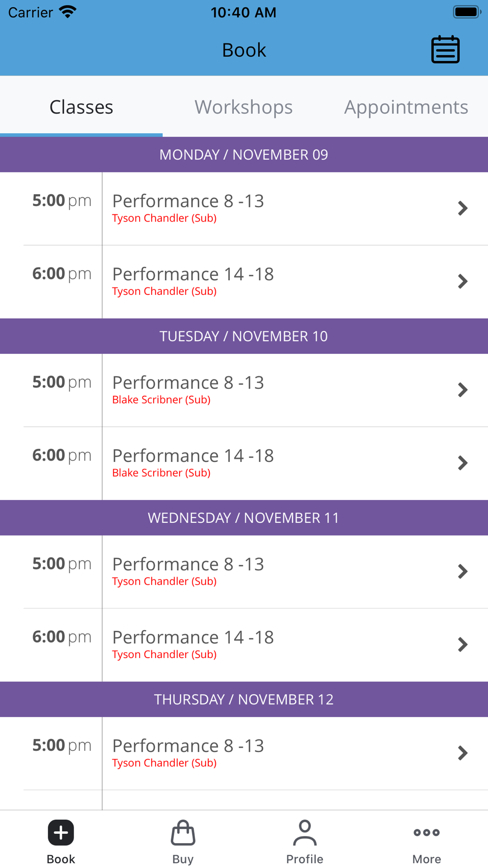This screenshot has height=868, width=488.
Task: Expand Wednesday 6:00 pm Performance 14-18 chevron
Action: 463,645
